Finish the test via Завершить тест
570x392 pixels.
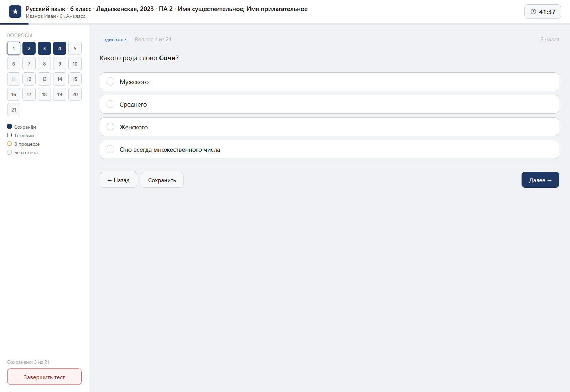[44, 377]
